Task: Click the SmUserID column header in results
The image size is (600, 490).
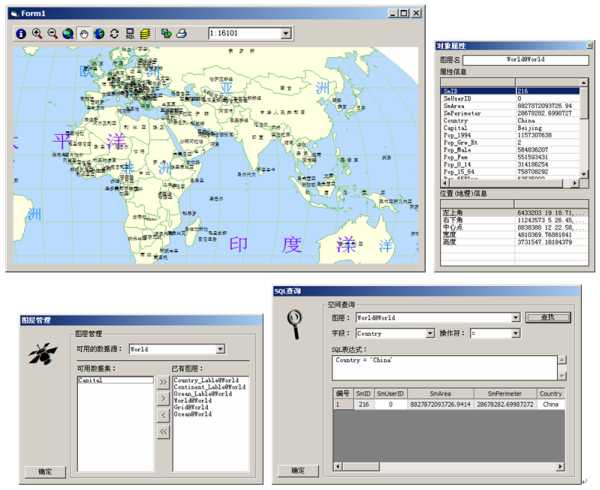Action: [x=390, y=393]
